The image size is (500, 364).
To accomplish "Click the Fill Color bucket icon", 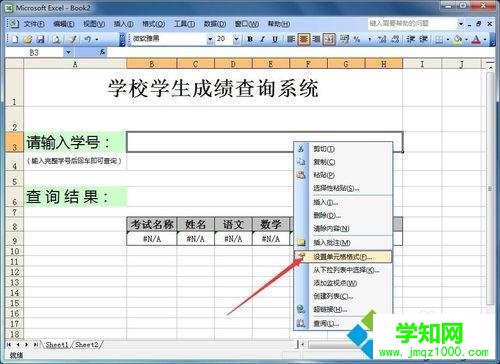I will (458, 40).
